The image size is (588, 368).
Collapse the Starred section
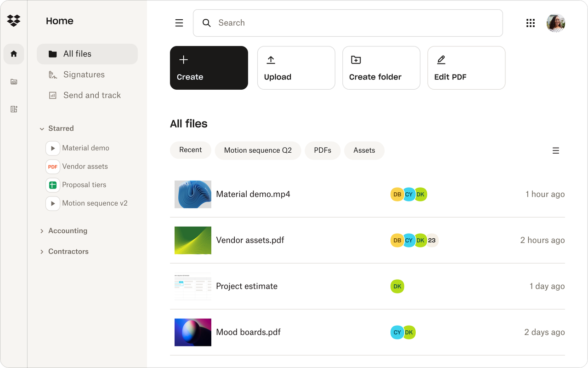[x=42, y=129]
